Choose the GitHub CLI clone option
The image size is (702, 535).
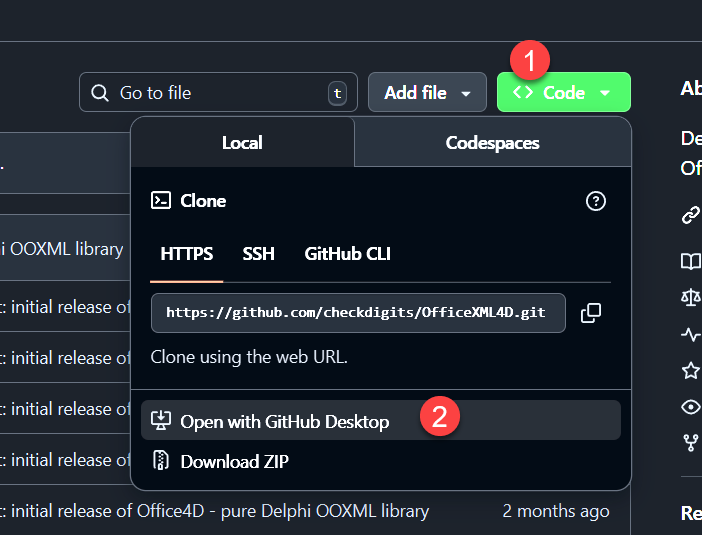(347, 254)
